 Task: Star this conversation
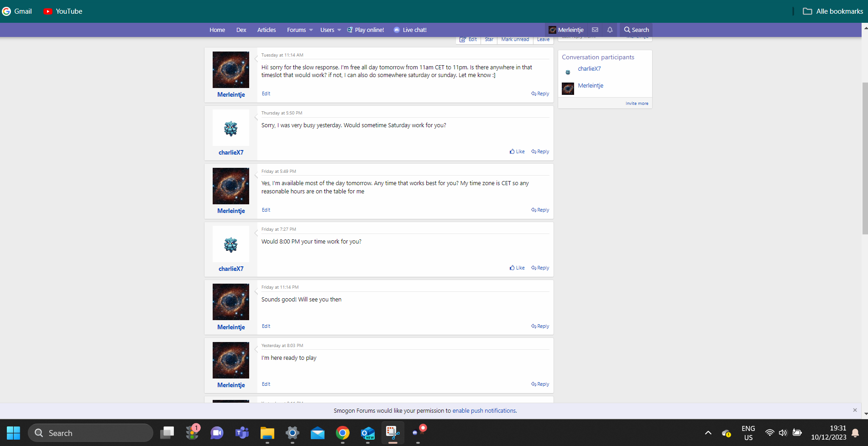489,40
